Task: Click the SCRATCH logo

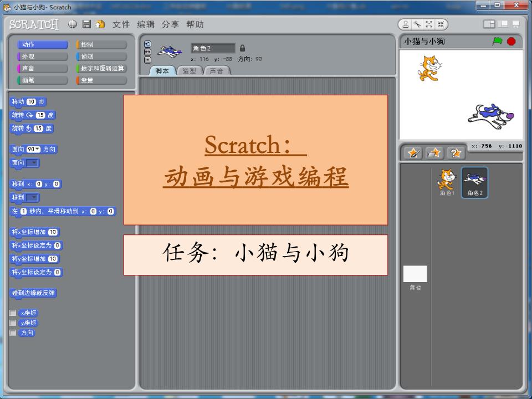Action: pyautogui.click(x=34, y=24)
